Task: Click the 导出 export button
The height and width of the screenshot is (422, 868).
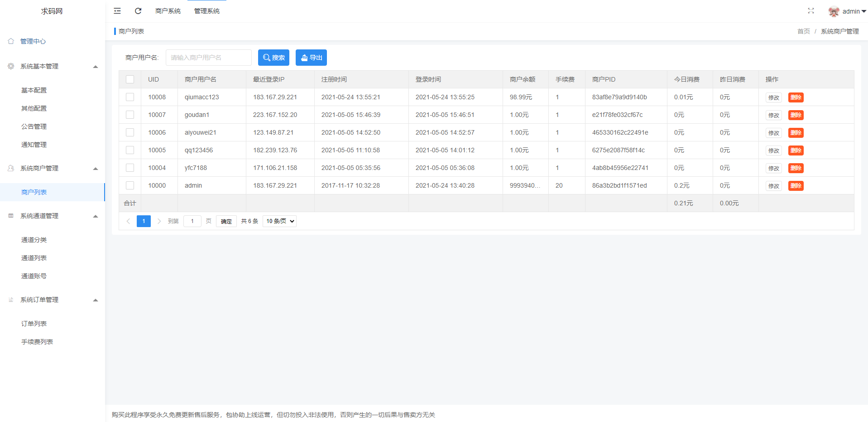Action: (x=311, y=58)
